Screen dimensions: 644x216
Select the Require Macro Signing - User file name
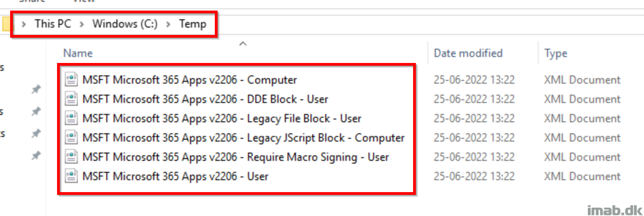(236, 157)
